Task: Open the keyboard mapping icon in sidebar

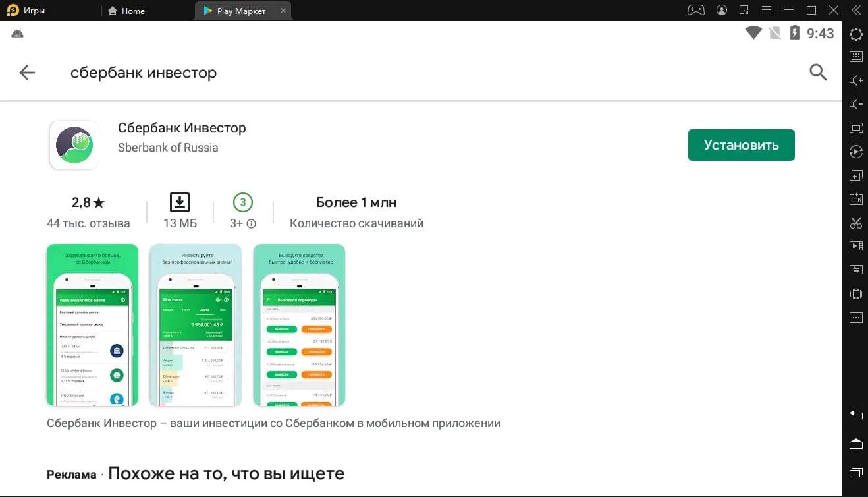Action: click(x=855, y=57)
